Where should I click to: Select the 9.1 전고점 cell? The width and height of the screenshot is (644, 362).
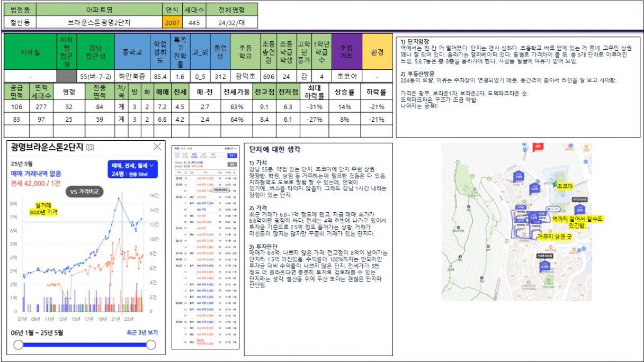264,107
